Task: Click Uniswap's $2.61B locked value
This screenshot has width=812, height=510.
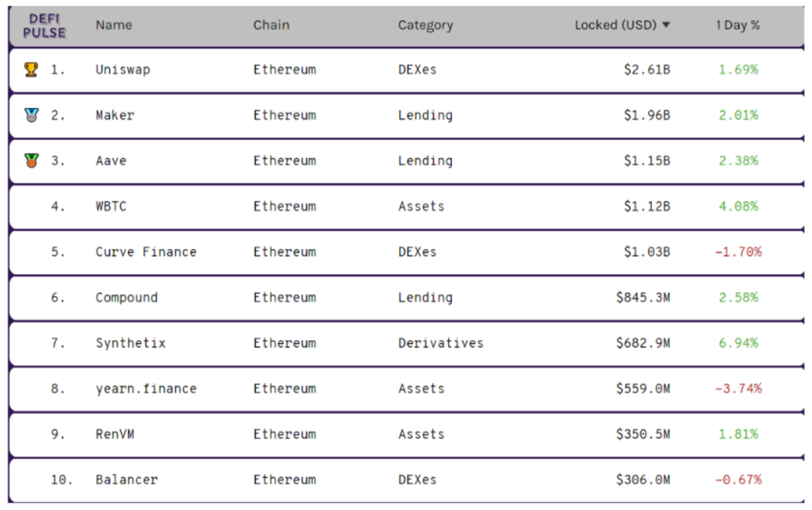Action: (x=647, y=69)
